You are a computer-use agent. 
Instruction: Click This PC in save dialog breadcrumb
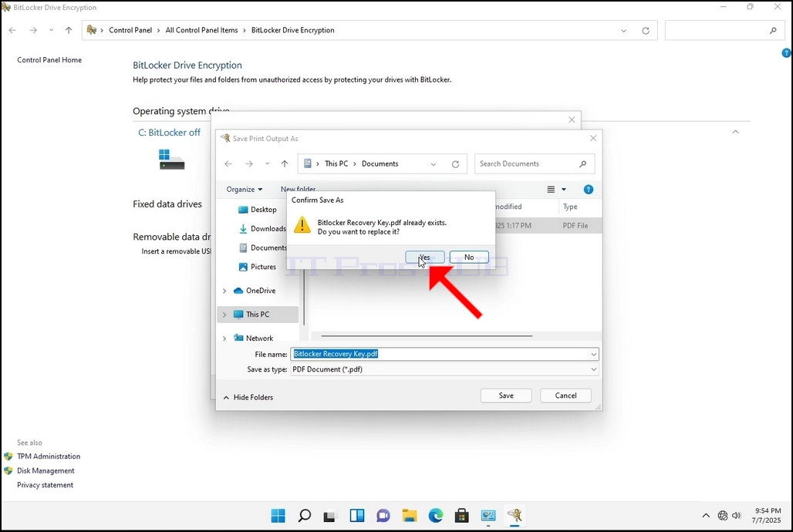click(x=336, y=164)
